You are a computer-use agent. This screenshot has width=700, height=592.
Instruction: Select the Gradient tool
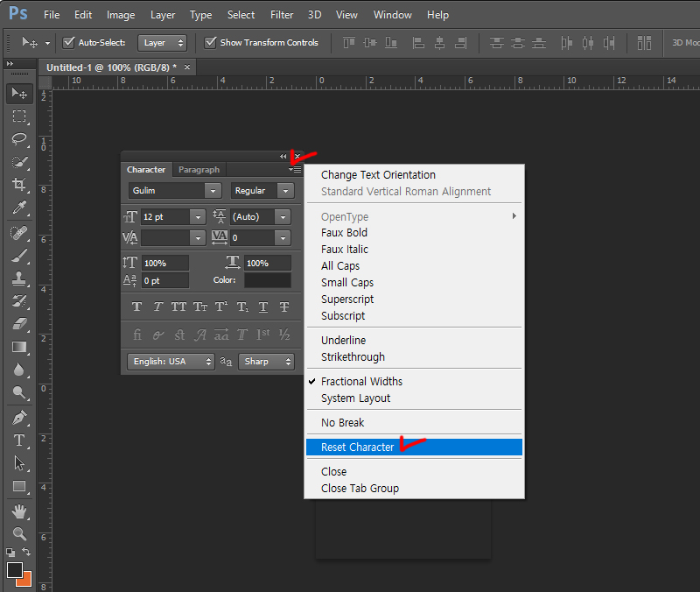[x=19, y=347]
